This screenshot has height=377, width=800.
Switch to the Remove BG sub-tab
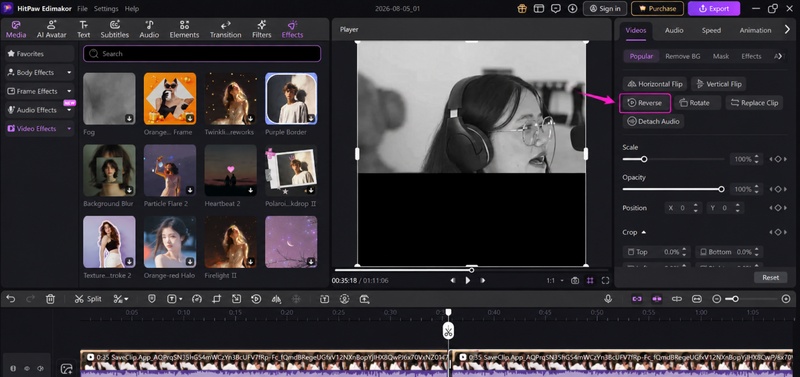point(683,56)
